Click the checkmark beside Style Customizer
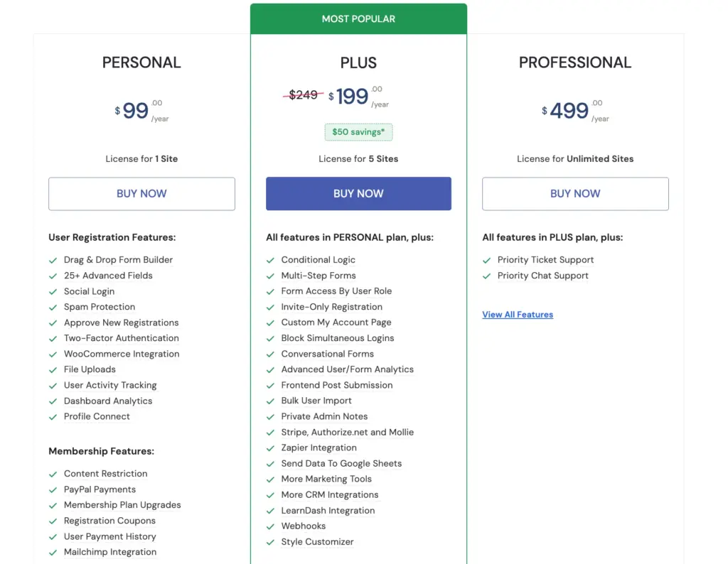 click(270, 541)
